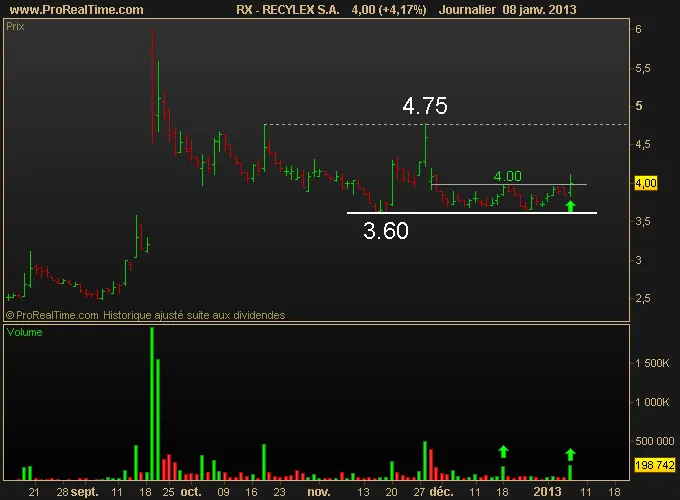680x500 pixels.
Task: Click the déc. month label on time axis
Action: click(x=441, y=492)
